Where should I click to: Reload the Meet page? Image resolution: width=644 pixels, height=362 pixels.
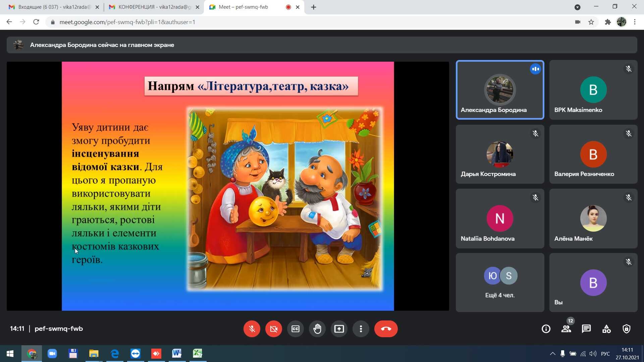click(x=36, y=22)
